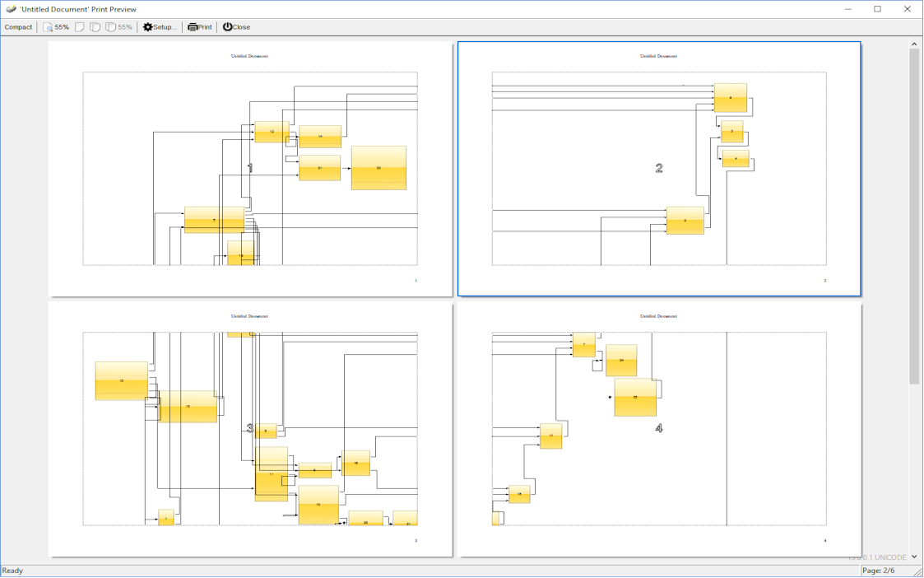Close preview using the power icon

point(228,27)
